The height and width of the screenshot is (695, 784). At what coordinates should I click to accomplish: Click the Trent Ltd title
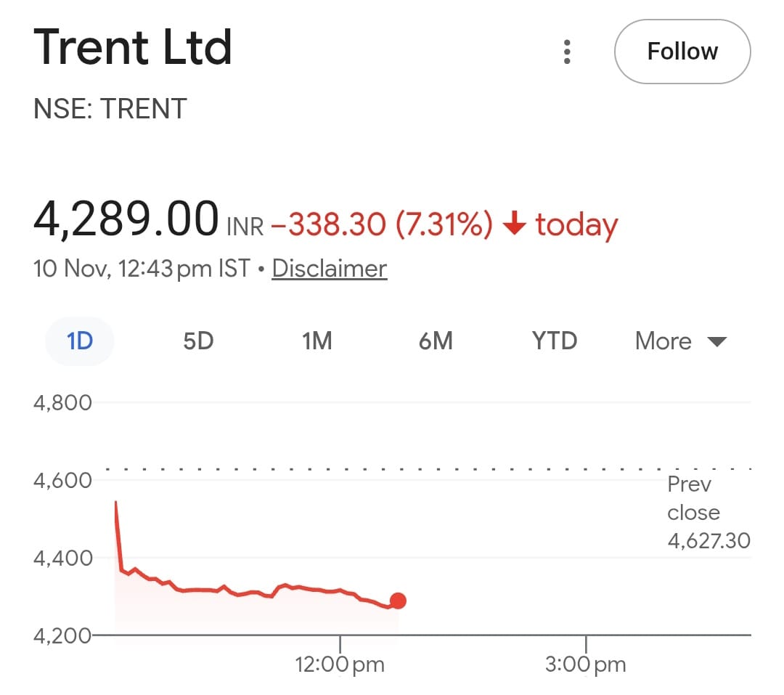pos(133,48)
